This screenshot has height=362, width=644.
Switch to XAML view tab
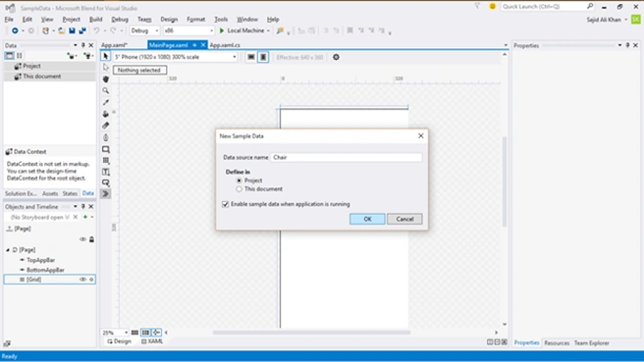point(152,341)
